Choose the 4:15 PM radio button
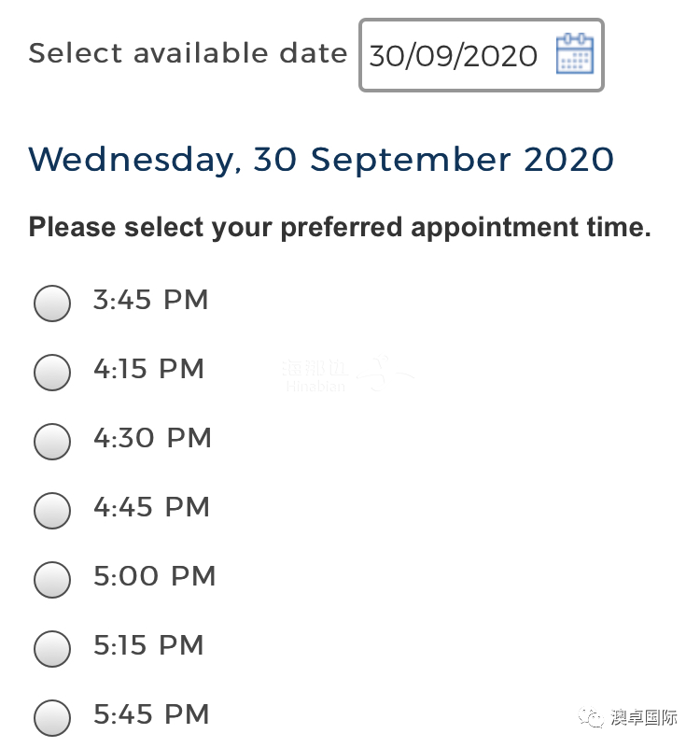Image resolution: width=700 pixels, height=748 pixels. click(52, 372)
